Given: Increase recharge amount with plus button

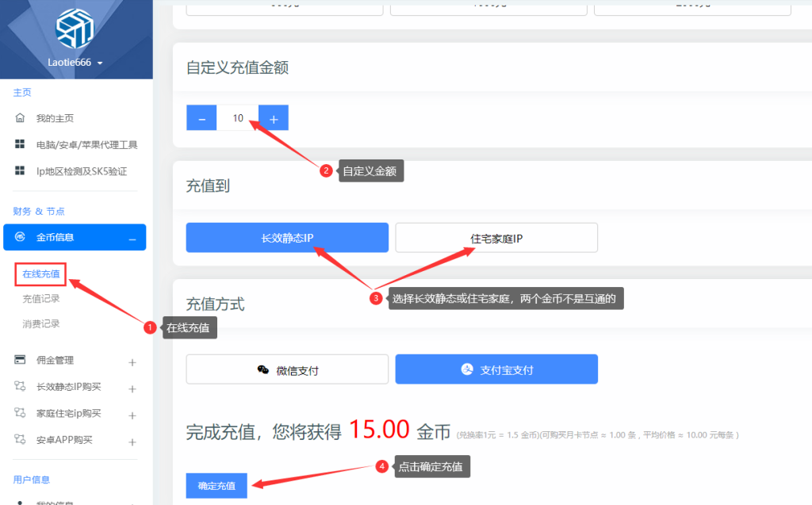Looking at the screenshot, I should (x=274, y=118).
